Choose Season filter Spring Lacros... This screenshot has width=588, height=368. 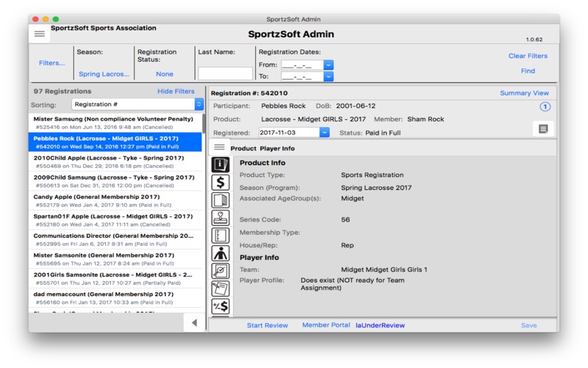pyautogui.click(x=104, y=74)
